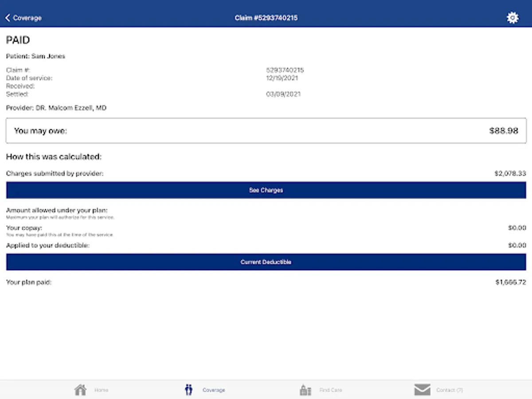Tap the Coverage people icon
532x399 pixels.
click(189, 390)
